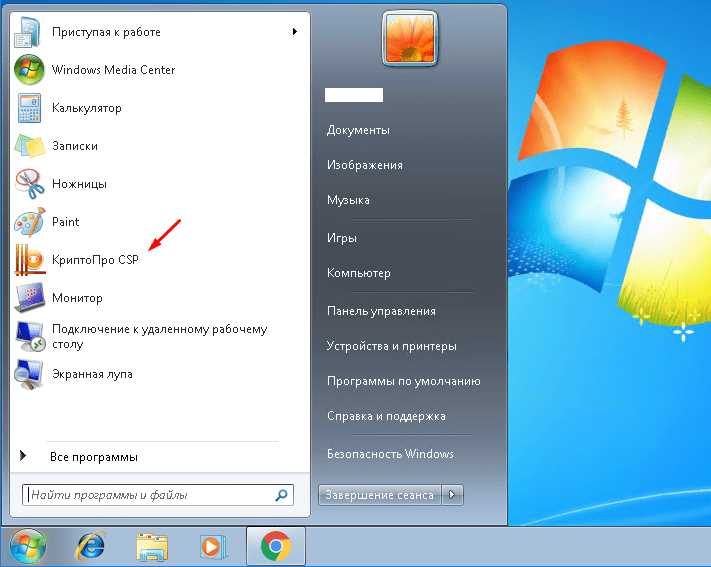The width and height of the screenshot is (711, 567).
Task: Launch the КриптоПро CSP icon
Action: (x=29, y=260)
